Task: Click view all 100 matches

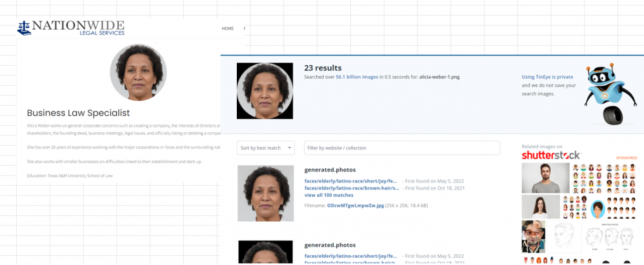Action: tap(328, 195)
